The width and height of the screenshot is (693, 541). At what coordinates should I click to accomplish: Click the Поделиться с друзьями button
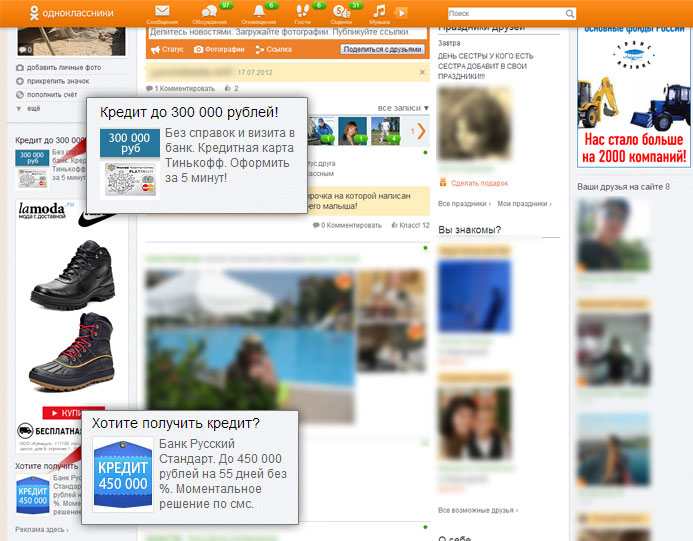click(x=382, y=49)
